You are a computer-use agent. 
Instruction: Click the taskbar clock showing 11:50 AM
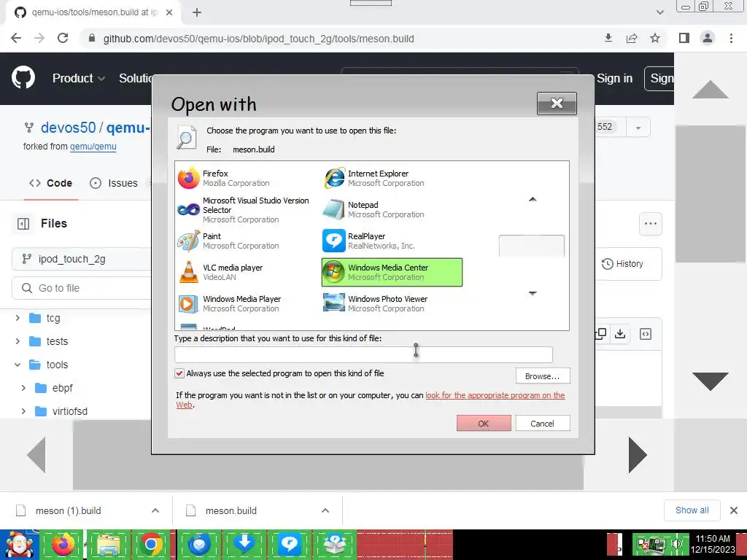click(x=713, y=544)
